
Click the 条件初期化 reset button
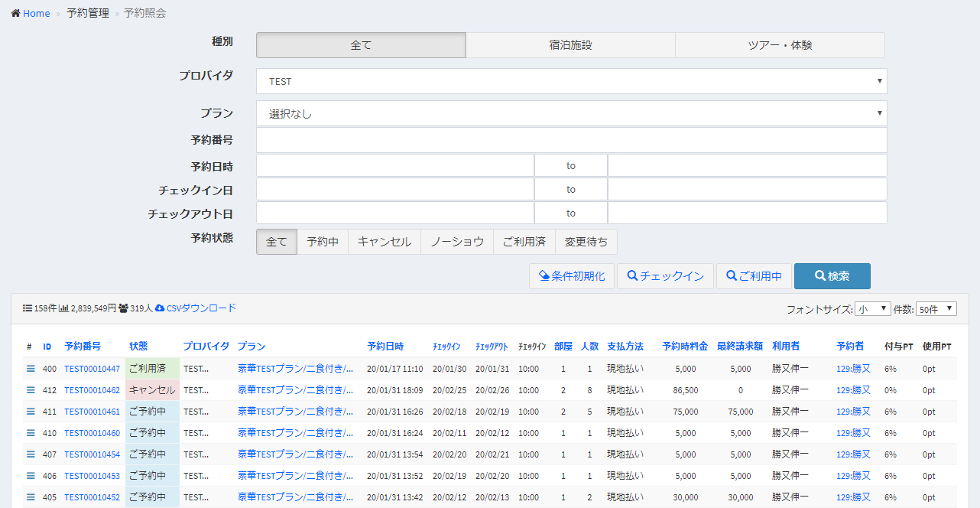[x=572, y=276]
